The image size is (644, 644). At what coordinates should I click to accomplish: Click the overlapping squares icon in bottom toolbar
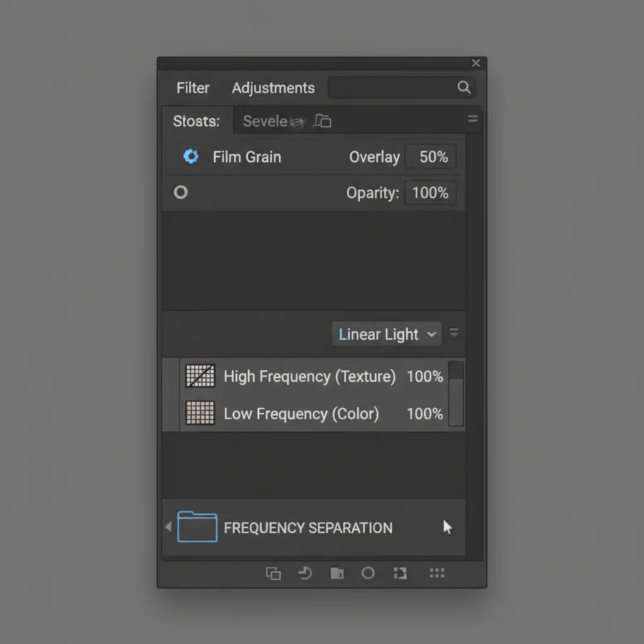[273, 573]
